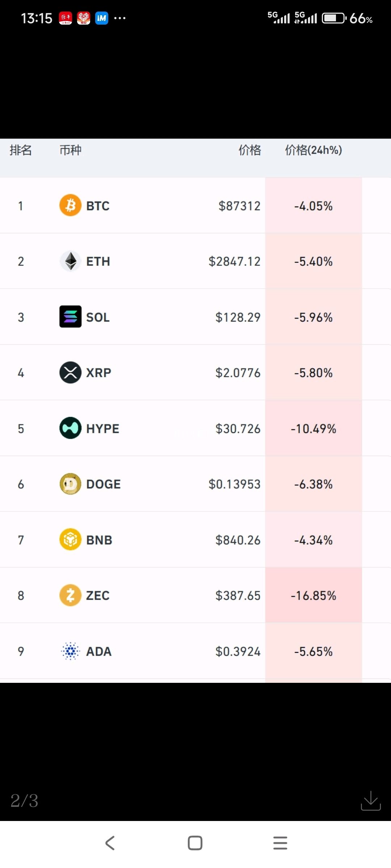The image size is (391, 868).
Task: Tap the XRP coin icon
Action: pos(70,373)
